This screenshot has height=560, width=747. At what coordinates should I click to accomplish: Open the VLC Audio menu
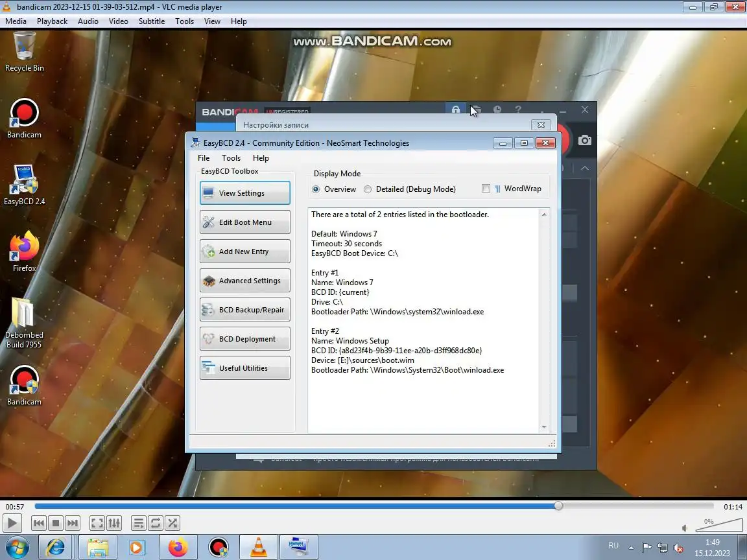pyautogui.click(x=88, y=21)
